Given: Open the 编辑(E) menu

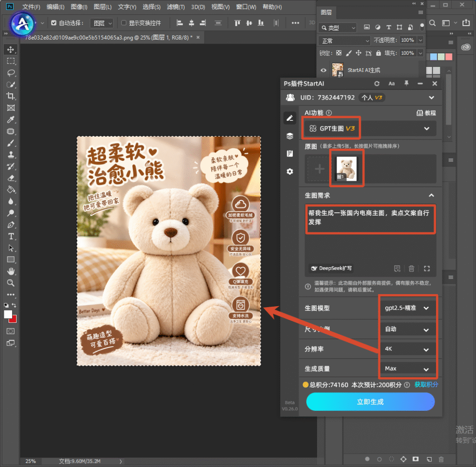Looking at the screenshot, I should pyautogui.click(x=55, y=7).
